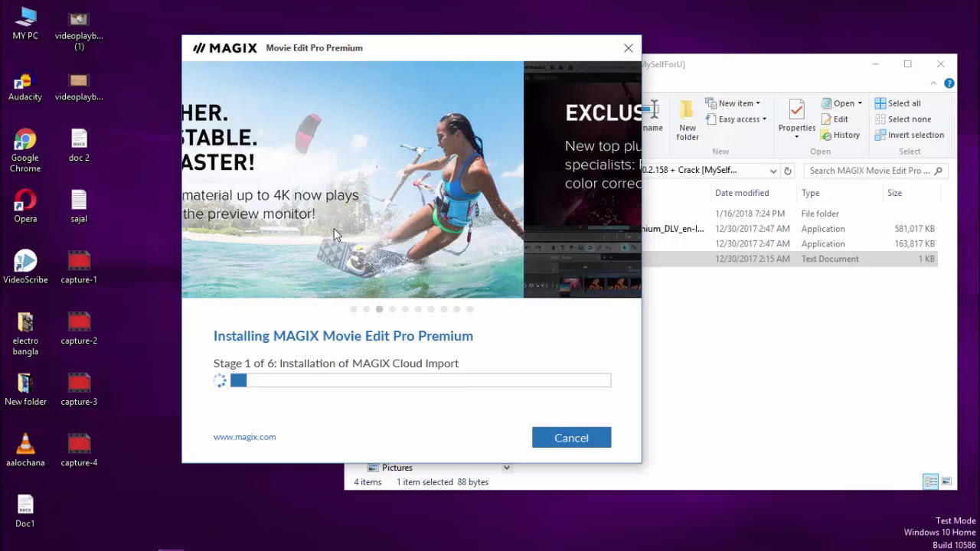
Task: Select the Google Chrome desktop icon
Action: click(25, 151)
